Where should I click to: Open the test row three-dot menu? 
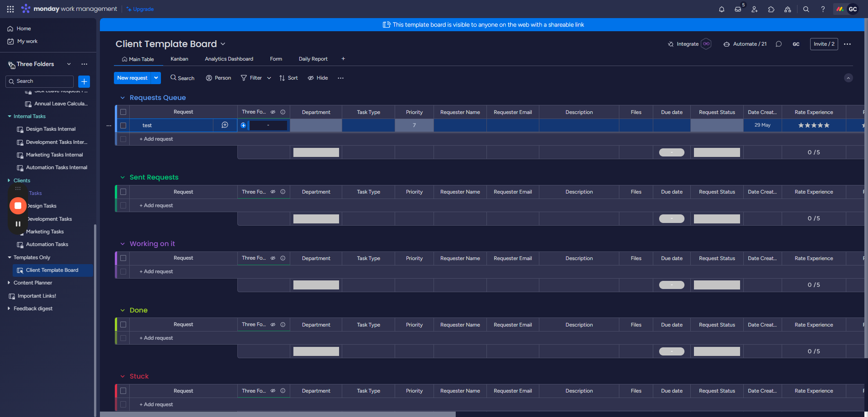(x=108, y=126)
